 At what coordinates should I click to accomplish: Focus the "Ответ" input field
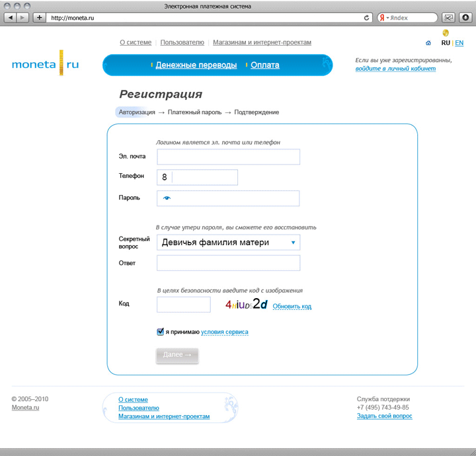[228, 263]
